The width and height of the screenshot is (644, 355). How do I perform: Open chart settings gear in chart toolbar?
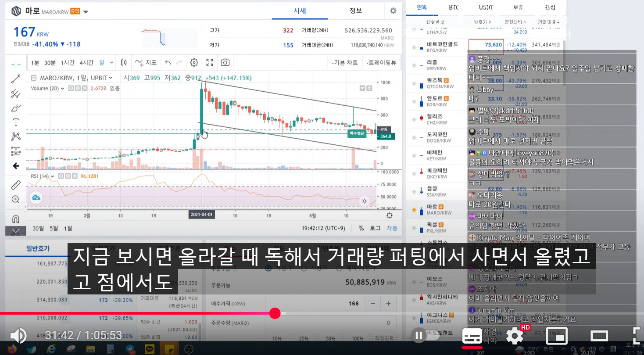click(194, 62)
